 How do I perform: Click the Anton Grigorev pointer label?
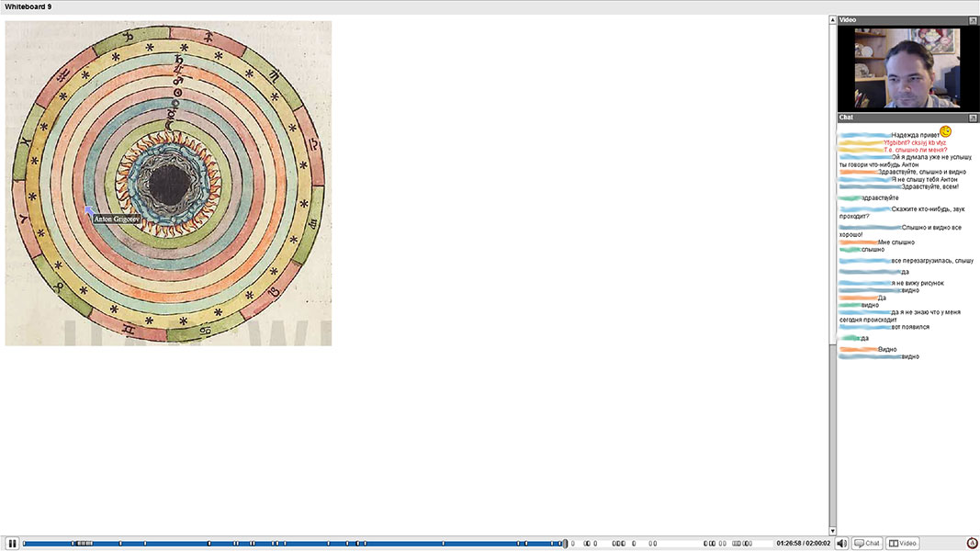coord(117,219)
